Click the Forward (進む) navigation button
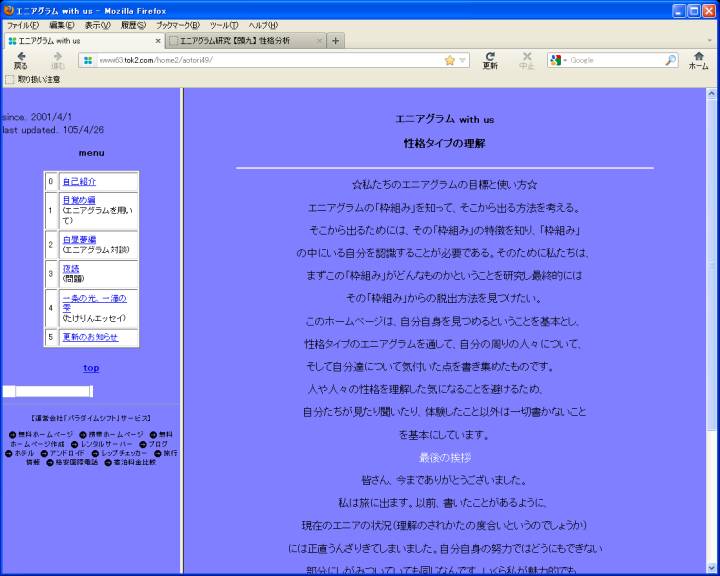The image size is (720, 576). (x=58, y=60)
